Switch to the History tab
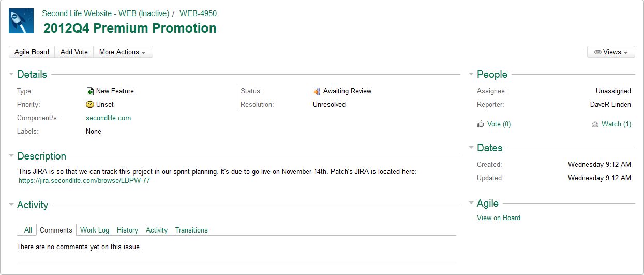This screenshot has width=644, height=275. [127, 230]
